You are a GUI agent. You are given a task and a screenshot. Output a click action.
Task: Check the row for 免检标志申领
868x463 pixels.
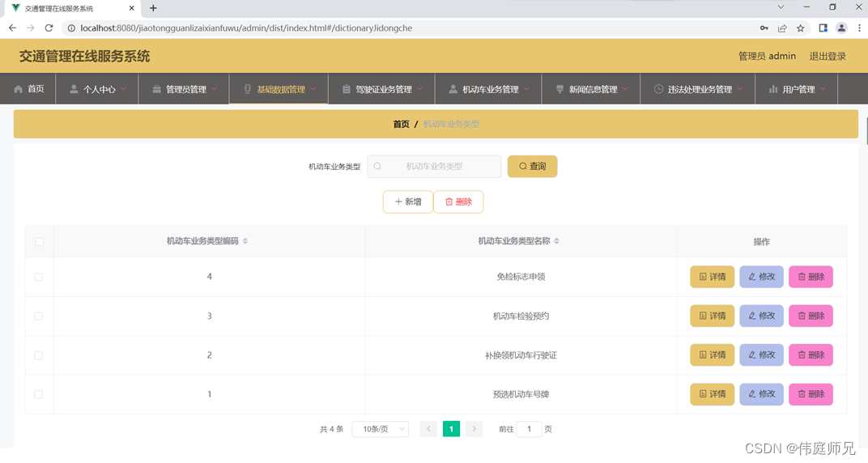pyautogui.click(x=38, y=277)
